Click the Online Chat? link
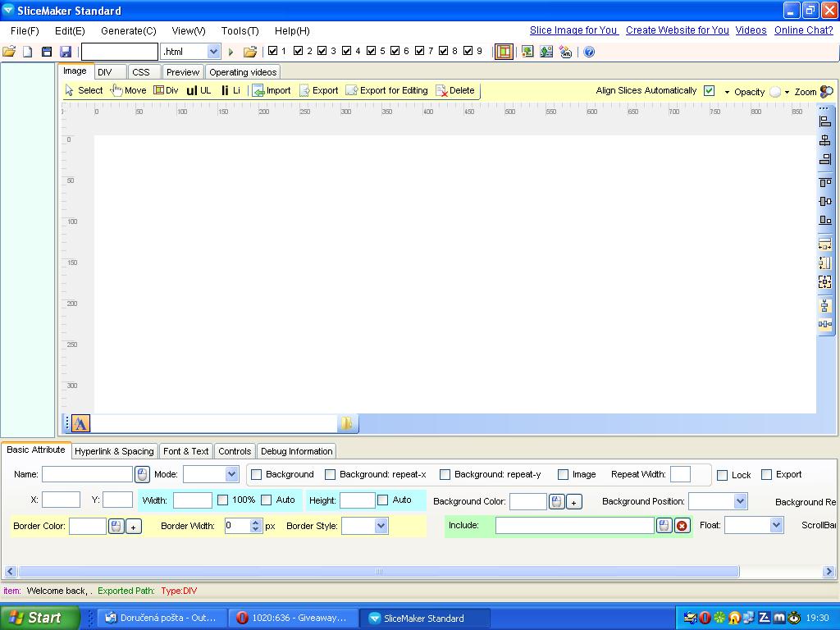This screenshot has height=630, width=840. click(803, 30)
